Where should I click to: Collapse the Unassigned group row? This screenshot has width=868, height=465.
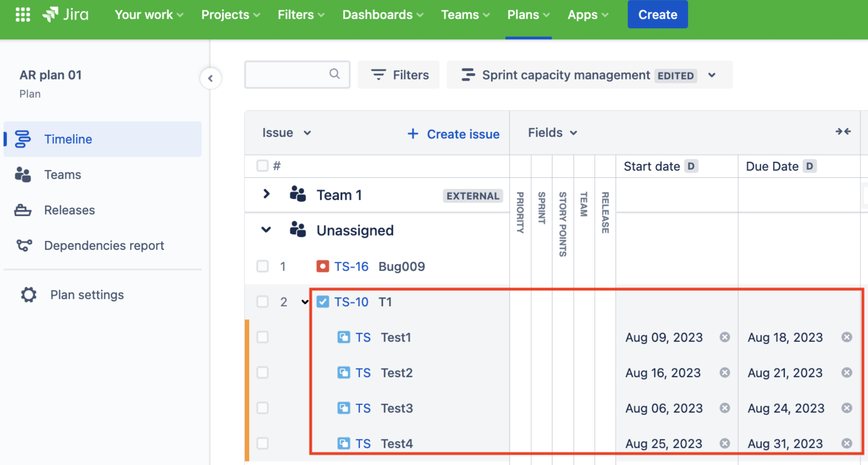point(265,230)
